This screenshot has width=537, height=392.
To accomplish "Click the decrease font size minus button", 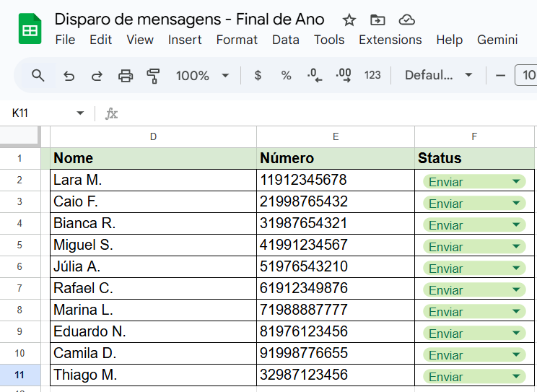I will tap(500, 75).
